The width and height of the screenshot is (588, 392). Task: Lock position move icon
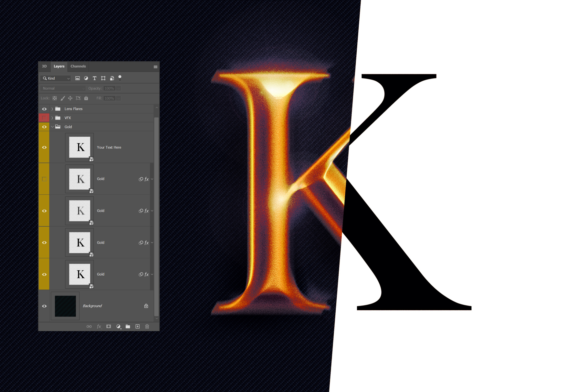70,98
